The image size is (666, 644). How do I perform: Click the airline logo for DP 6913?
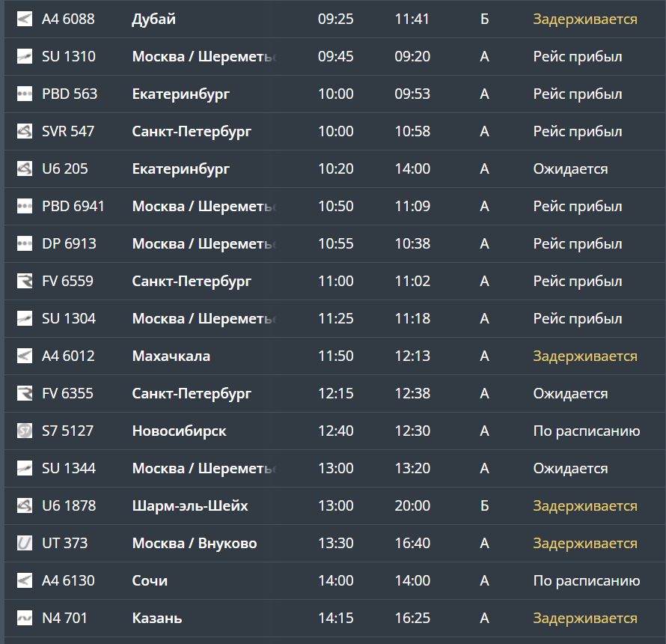(x=25, y=243)
